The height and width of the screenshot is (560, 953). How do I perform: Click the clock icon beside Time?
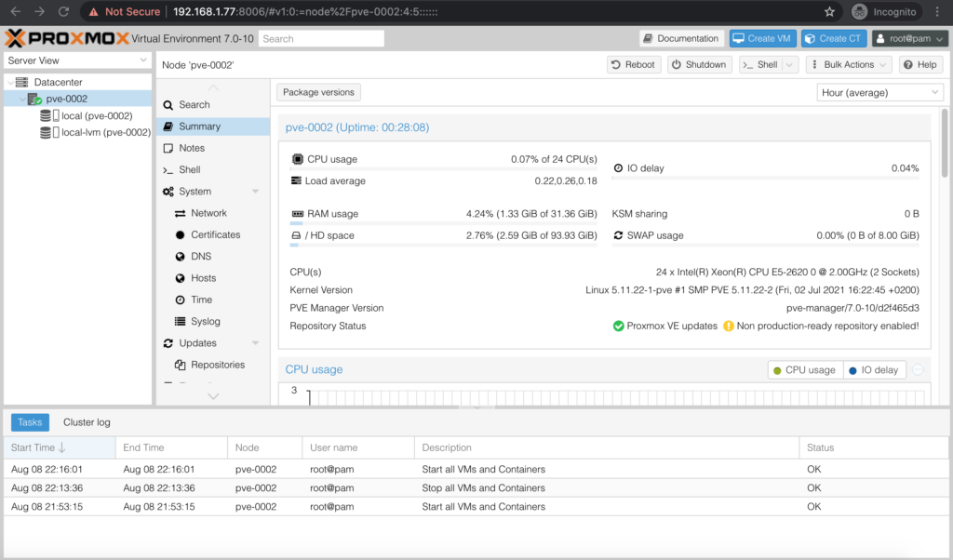click(x=180, y=300)
